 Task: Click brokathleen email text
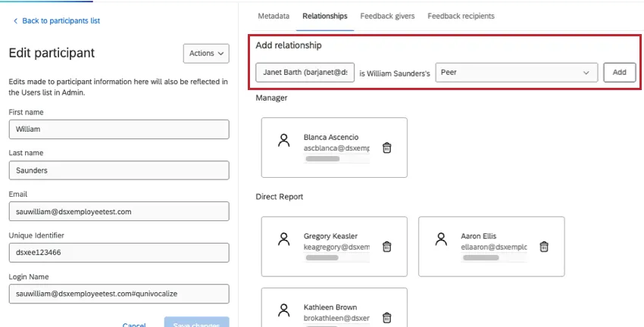coord(337,318)
